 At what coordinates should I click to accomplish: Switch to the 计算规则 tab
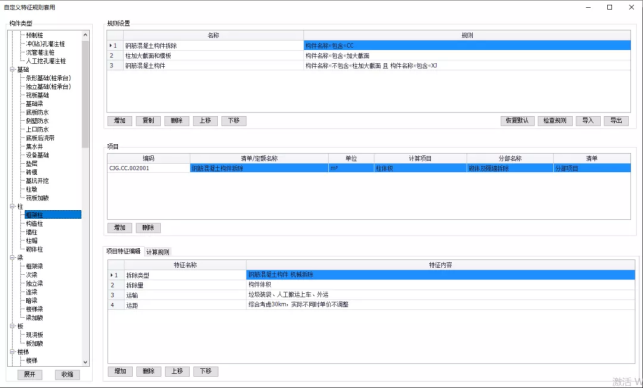[157, 252]
